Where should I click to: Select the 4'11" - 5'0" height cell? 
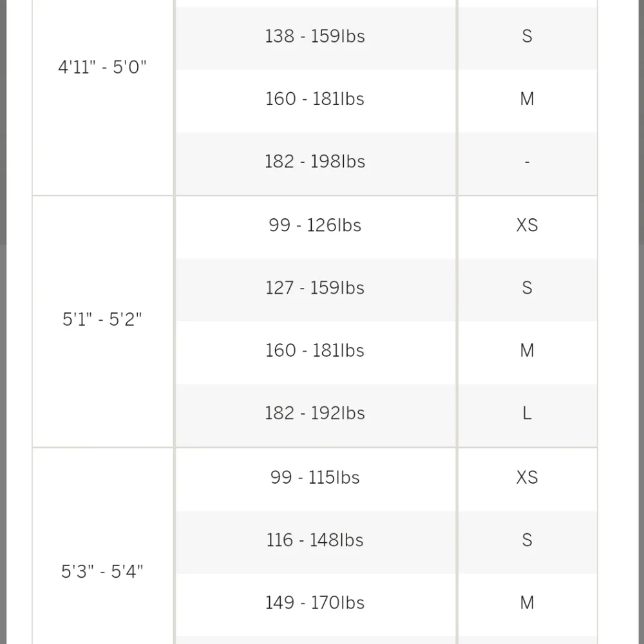tap(102, 97)
